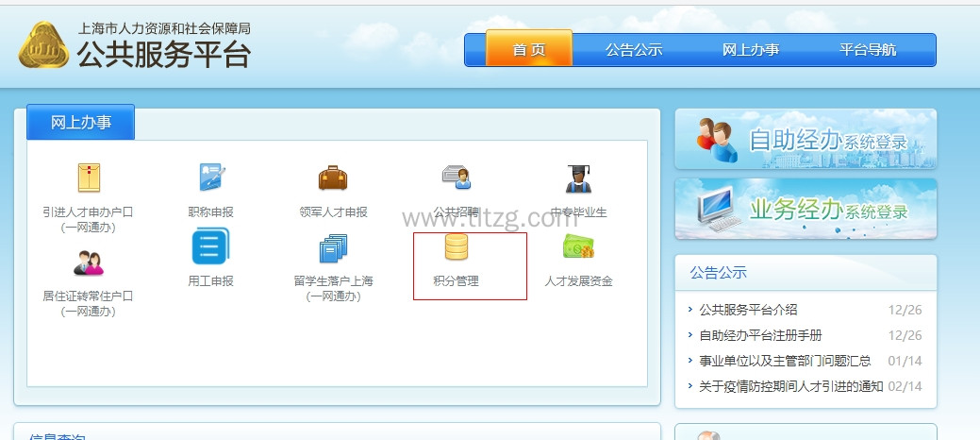
Task: Click the 中专毕业生 graduate icon
Action: [x=578, y=178]
